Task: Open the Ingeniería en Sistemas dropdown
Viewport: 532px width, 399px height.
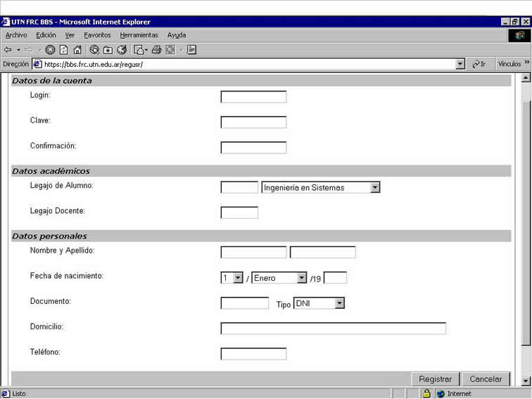Action: [321, 187]
